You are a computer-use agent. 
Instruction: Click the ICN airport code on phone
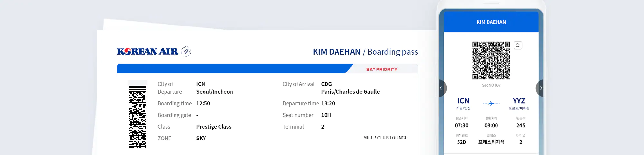463,101
